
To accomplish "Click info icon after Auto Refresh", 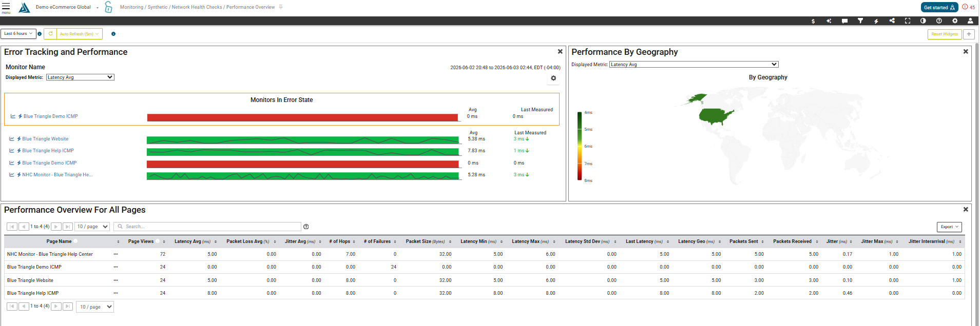I will coord(113,34).
